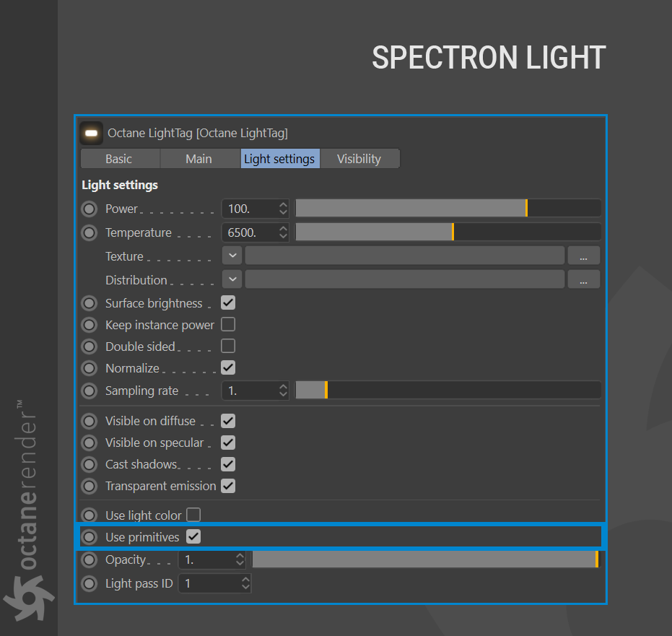This screenshot has height=636, width=672.
Task: Click Transparent emission animation circle
Action: (x=90, y=486)
